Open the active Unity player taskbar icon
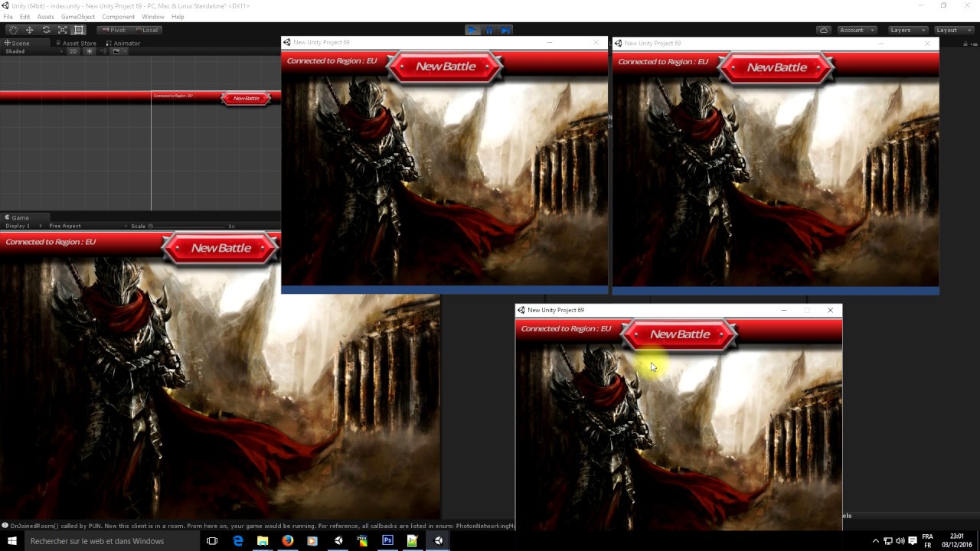The image size is (980, 551). 439,541
